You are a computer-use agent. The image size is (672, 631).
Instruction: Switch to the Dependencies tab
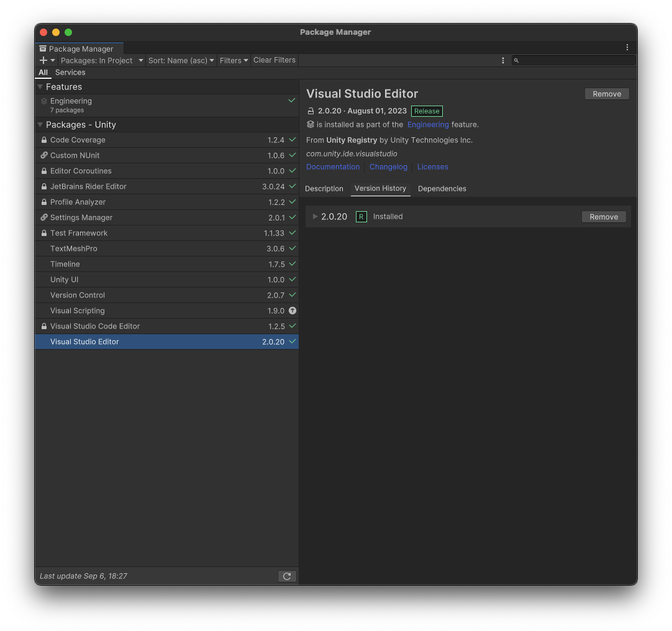point(442,188)
